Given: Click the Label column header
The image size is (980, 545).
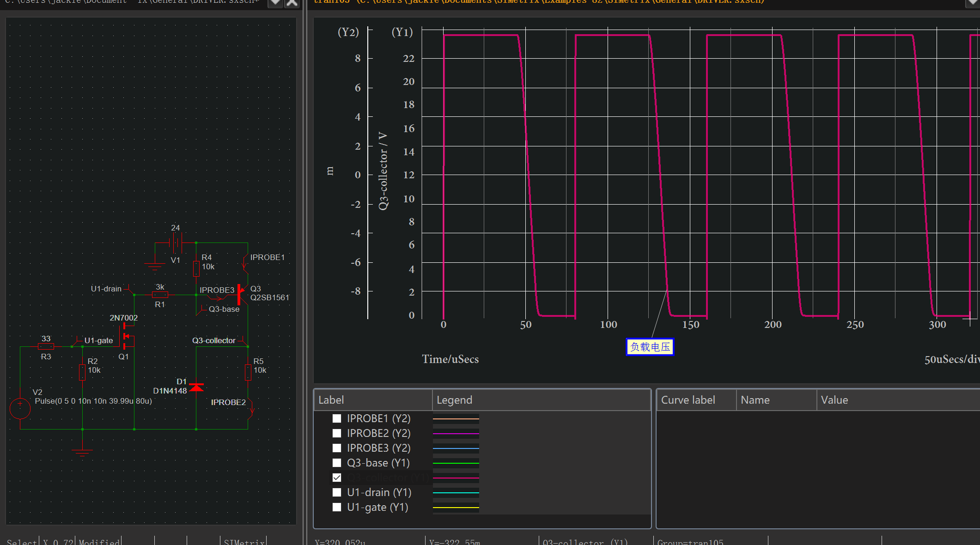Looking at the screenshot, I should click(373, 400).
